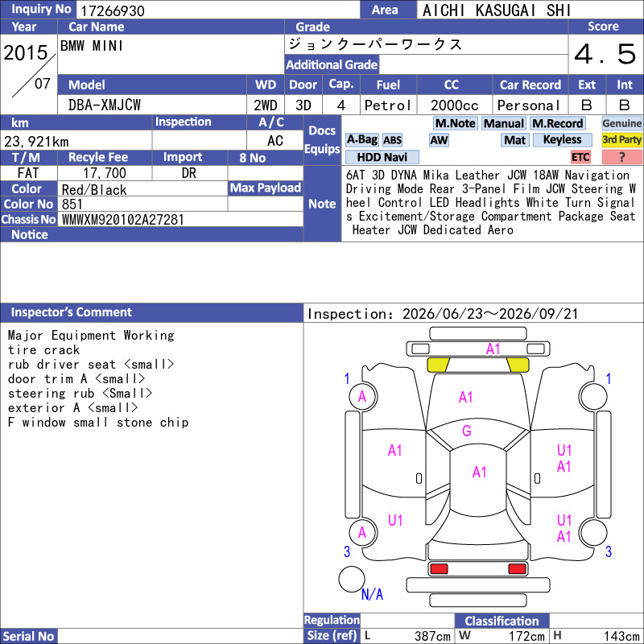The image size is (644, 644).
Task: Click the left yellow headlight
Action: coord(439,365)
